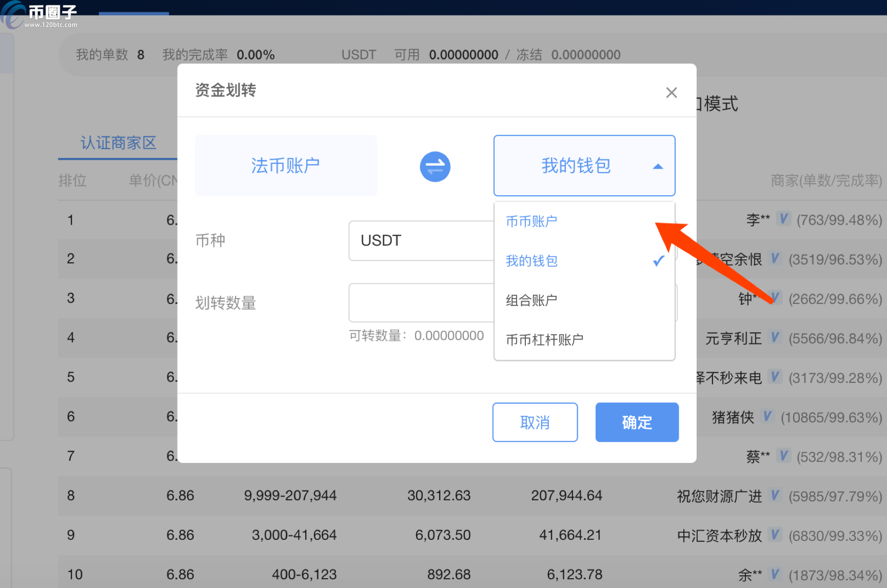Screen dimensions: 887x588
Task: Click the V badge beside 中汇资本秒放
Action: tap(775, 535)
